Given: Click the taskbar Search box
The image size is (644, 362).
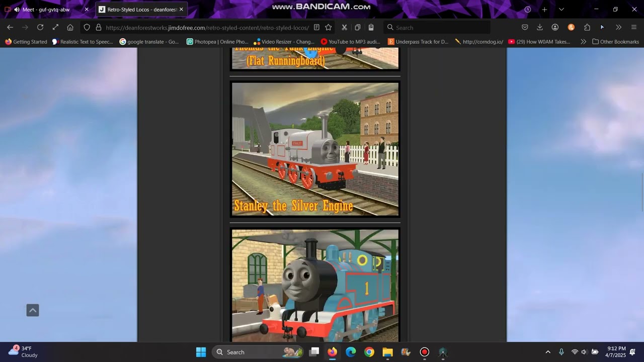Looking at the screenshot, I should point(257,352).
